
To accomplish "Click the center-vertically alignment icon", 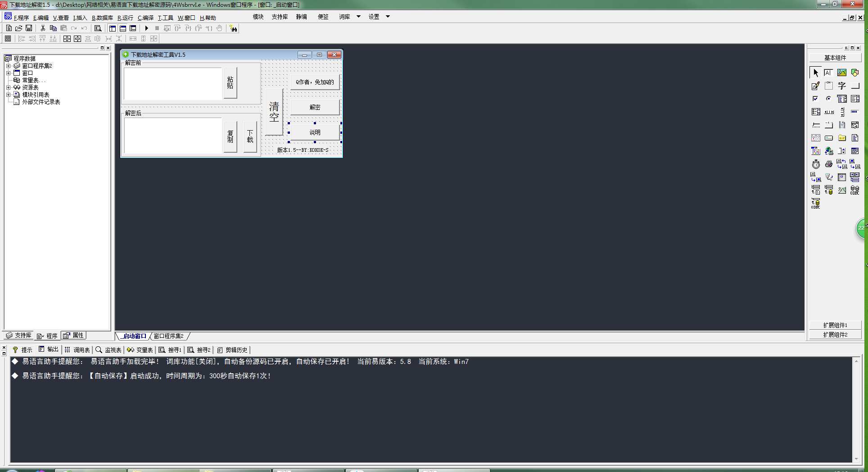I will 77,39.
